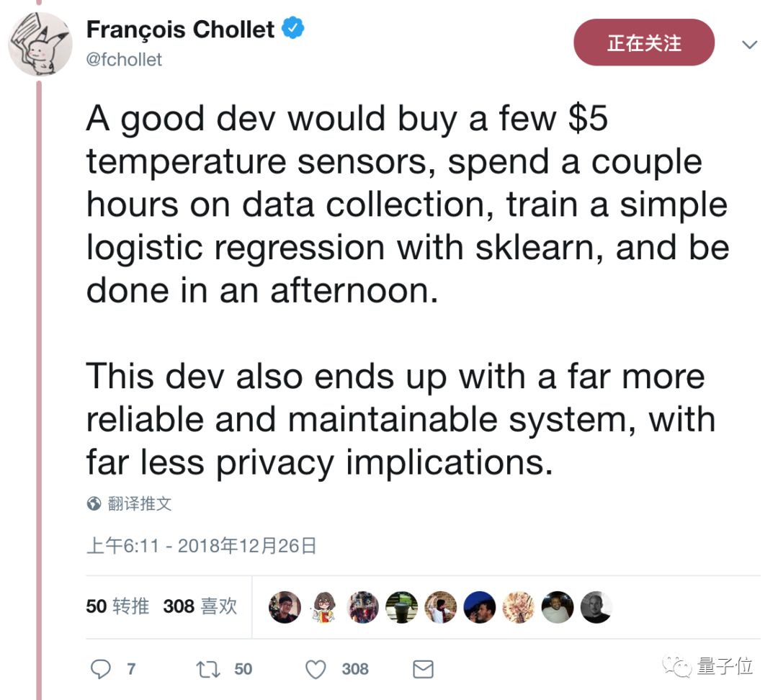Click the dark blue liker avatar
The image size is (778, 700).
[x=479, y=607]
